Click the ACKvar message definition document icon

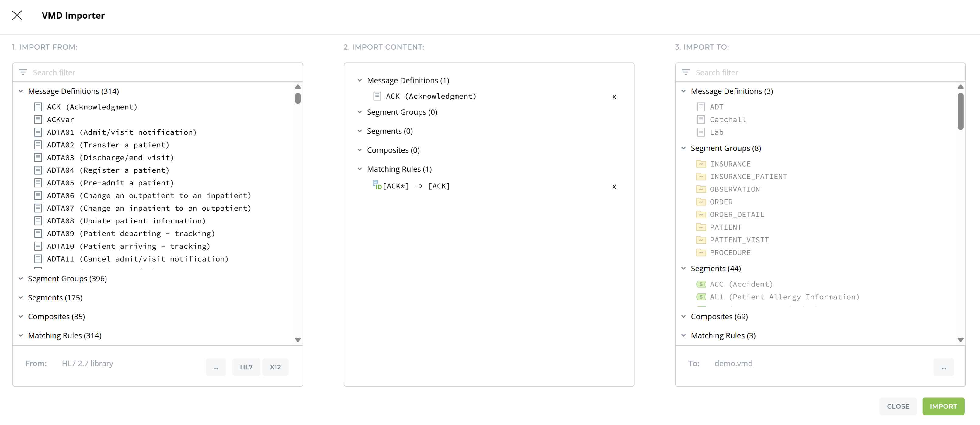pyautogui.click(x=38, y=120)
